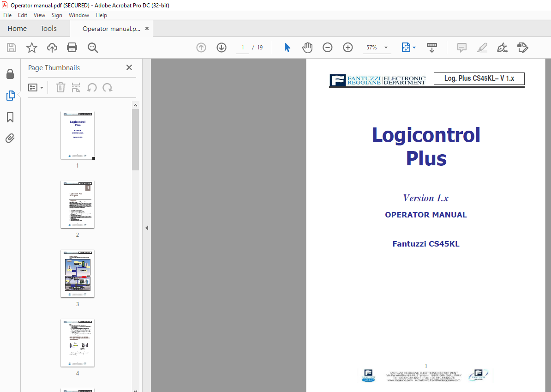The height and width of the screenshot is (392, 551).
Task: Click the Fit page icon
Action: tap(406, 48)
